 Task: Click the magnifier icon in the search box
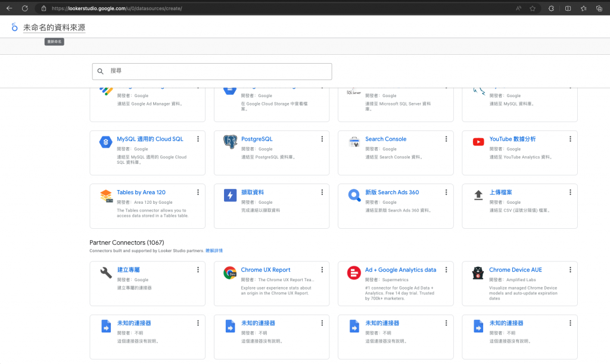(x=100, y=71)
